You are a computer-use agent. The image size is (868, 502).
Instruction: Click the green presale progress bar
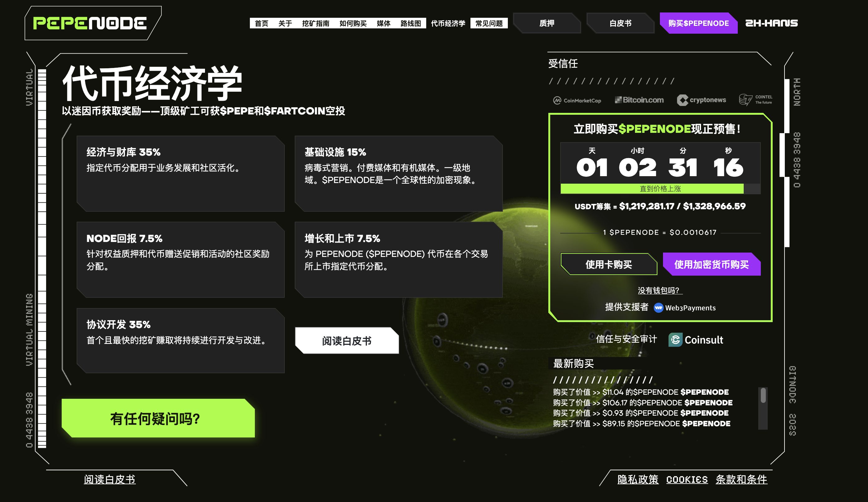tap(652, 189)
